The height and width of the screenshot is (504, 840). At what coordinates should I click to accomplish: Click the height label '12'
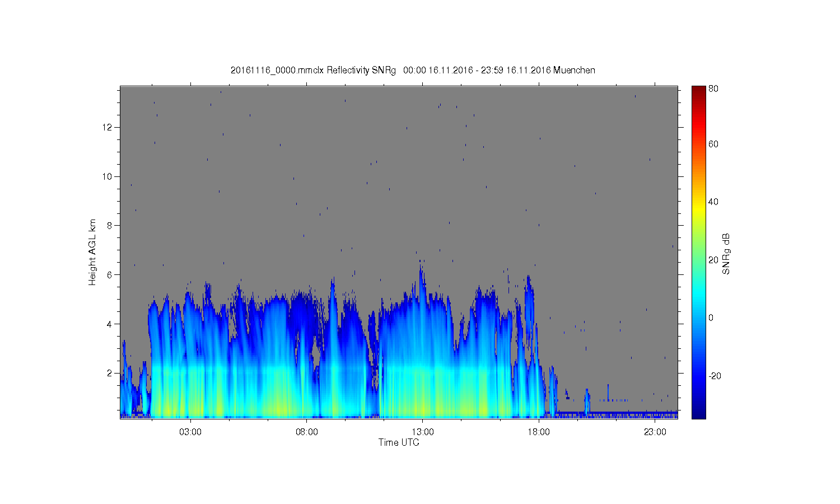tap(108, 127)
